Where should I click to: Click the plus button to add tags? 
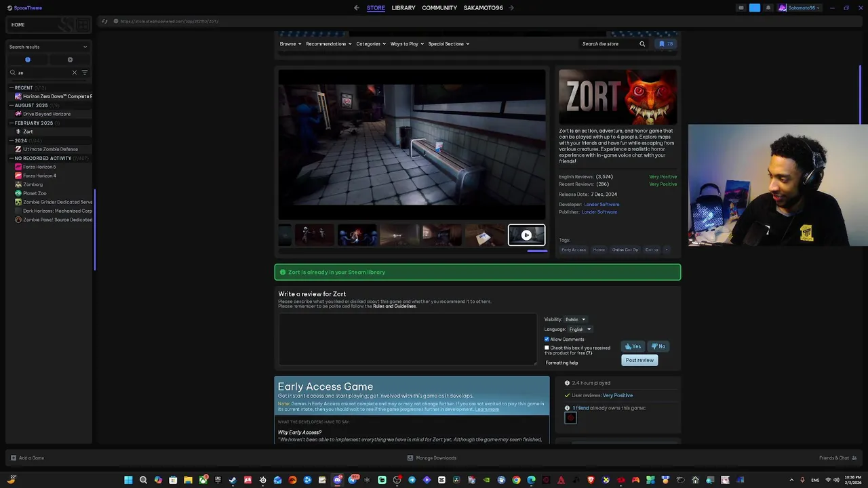(667, 250)
